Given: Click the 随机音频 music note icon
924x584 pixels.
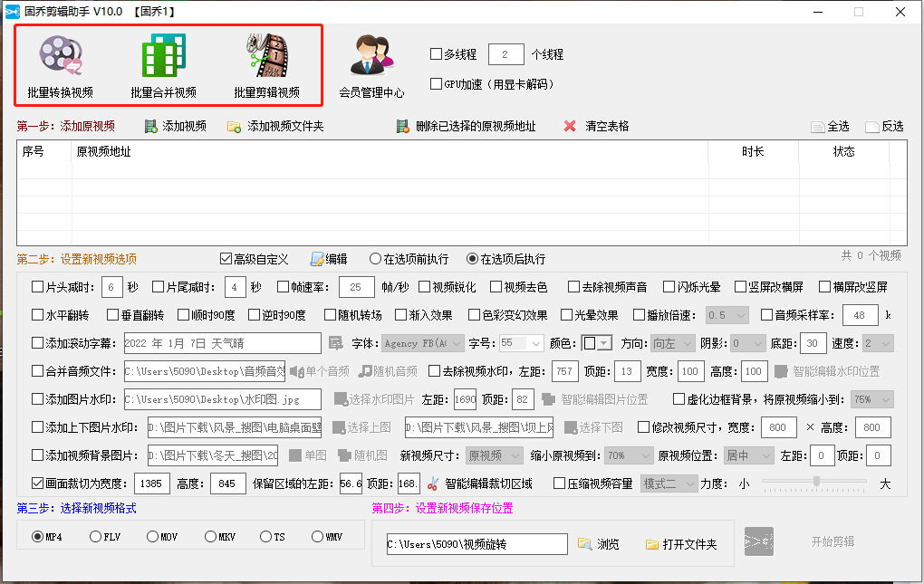Looking at the screenshot, I should click(x=365, y=371).
